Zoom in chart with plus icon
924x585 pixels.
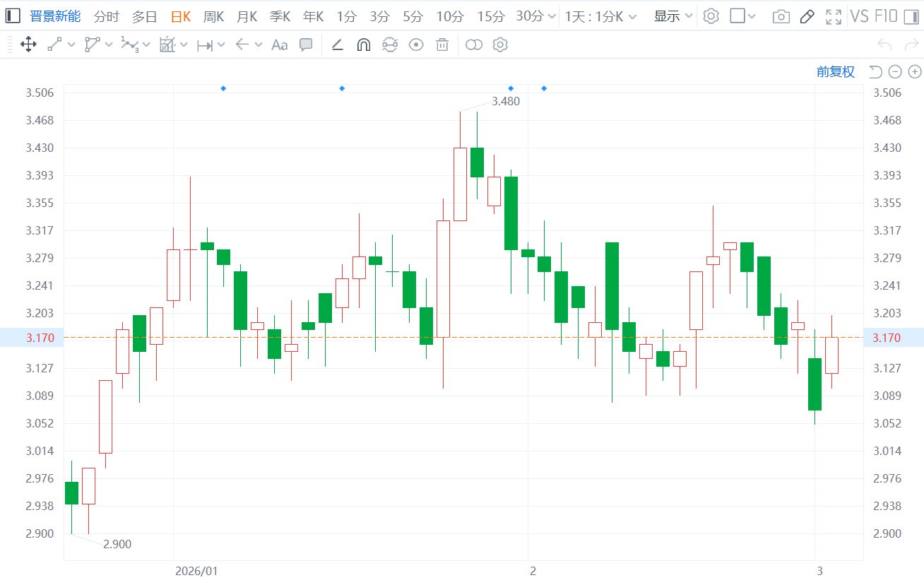click(914, 71)
